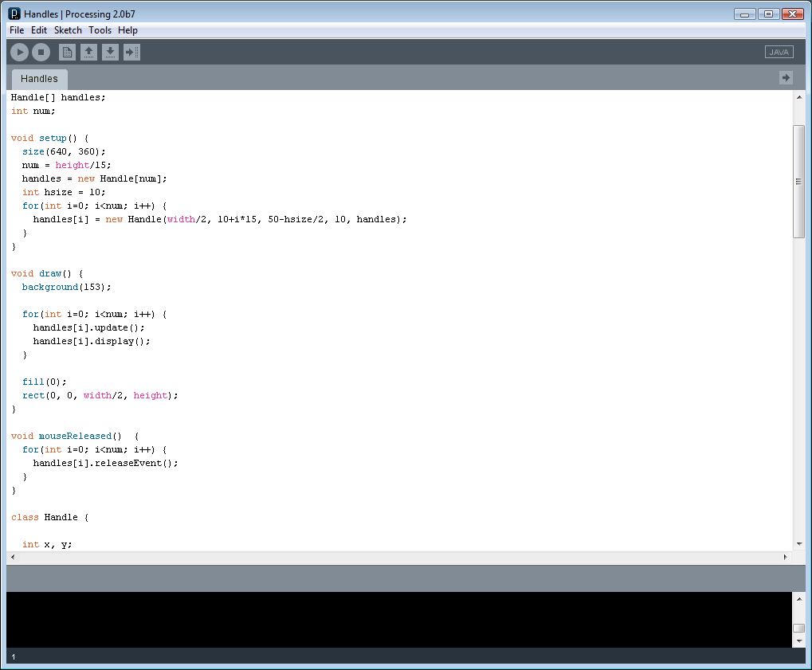Open the Edit menu
The width and height of the screenshot is (812, 670).
(x=39, y=30)
